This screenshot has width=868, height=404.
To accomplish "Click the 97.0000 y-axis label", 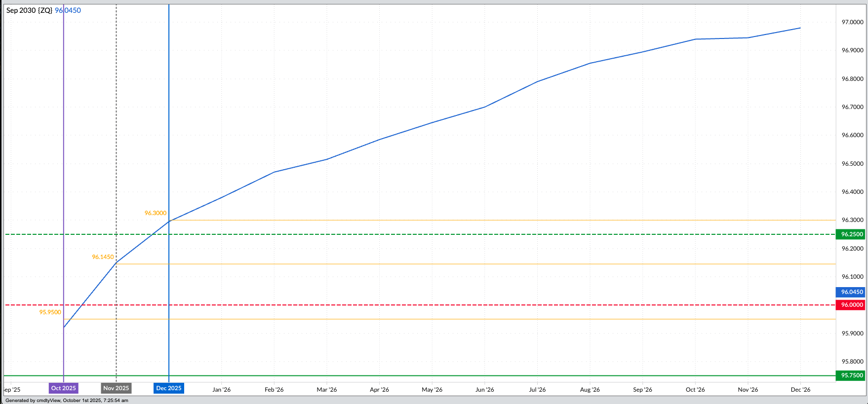I will [x=852, y=22].
